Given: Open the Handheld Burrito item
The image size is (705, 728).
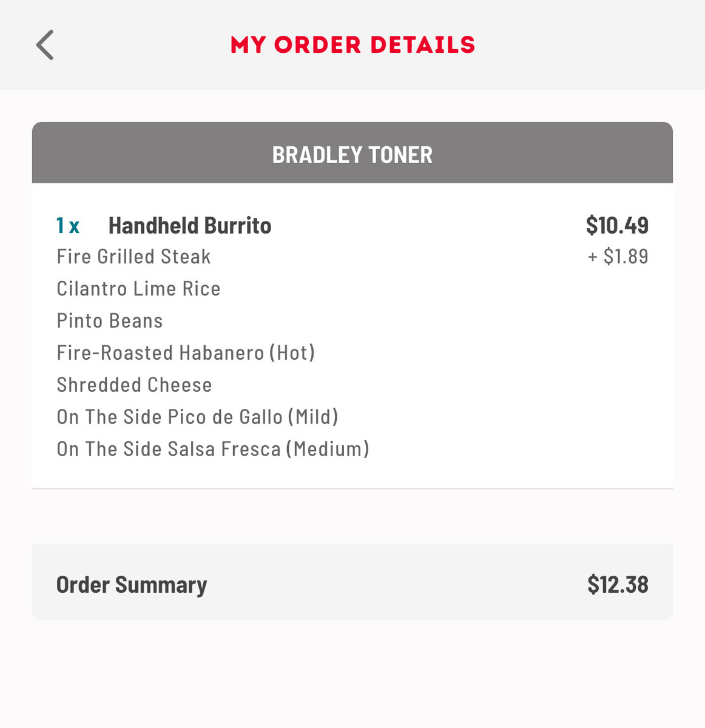Looking at the screenshot, I should [x=190, y=226].
